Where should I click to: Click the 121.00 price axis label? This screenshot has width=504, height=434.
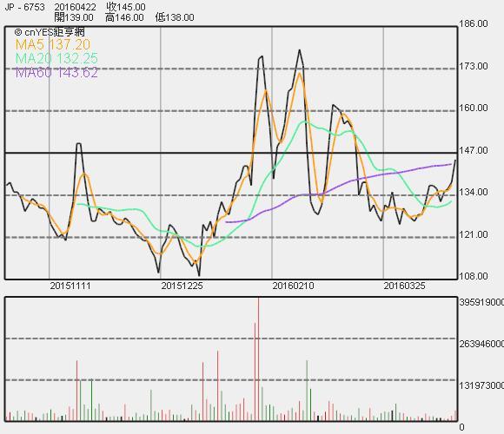pyautogui.click(x=474, y=234)
